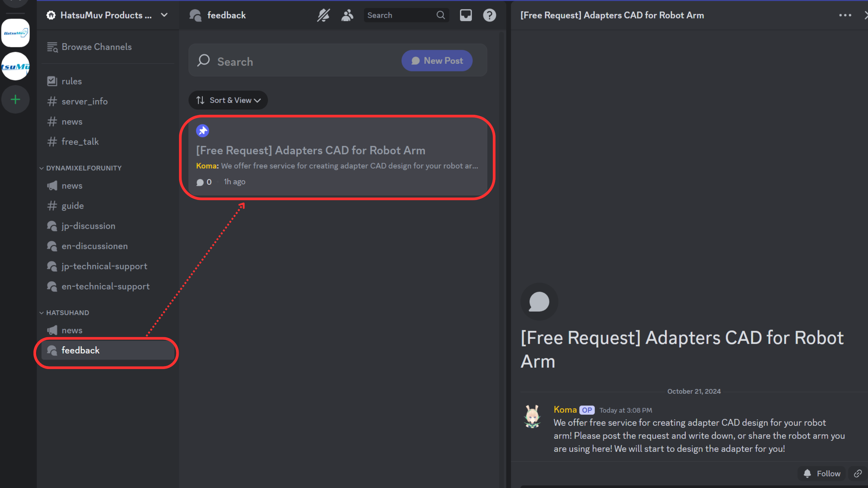Click the add a server plus icon
868x488 pixels.
15,100
